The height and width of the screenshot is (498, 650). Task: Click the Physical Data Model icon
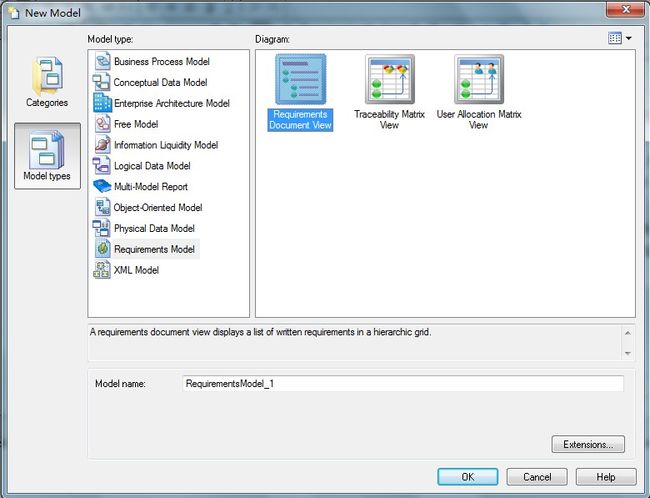[102, 228]
